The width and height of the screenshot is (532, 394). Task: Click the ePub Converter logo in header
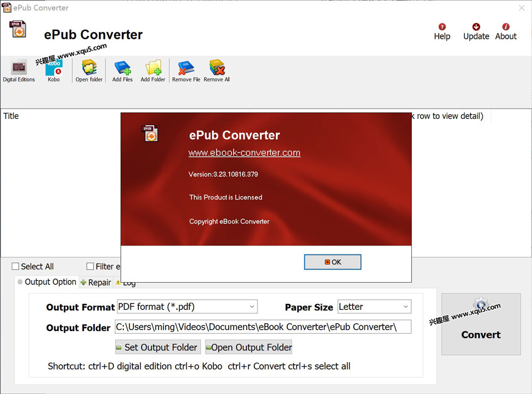coord(18,29)
